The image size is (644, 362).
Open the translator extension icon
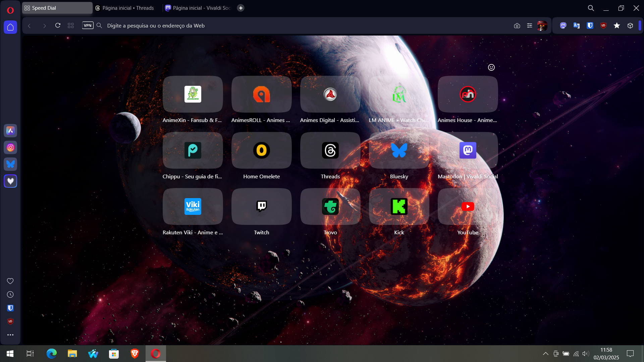(577, 25)
